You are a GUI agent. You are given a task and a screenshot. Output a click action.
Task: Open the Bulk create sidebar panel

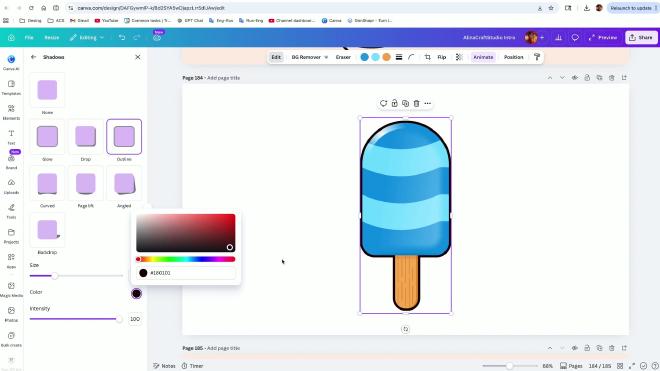click(x=11, y=339)
